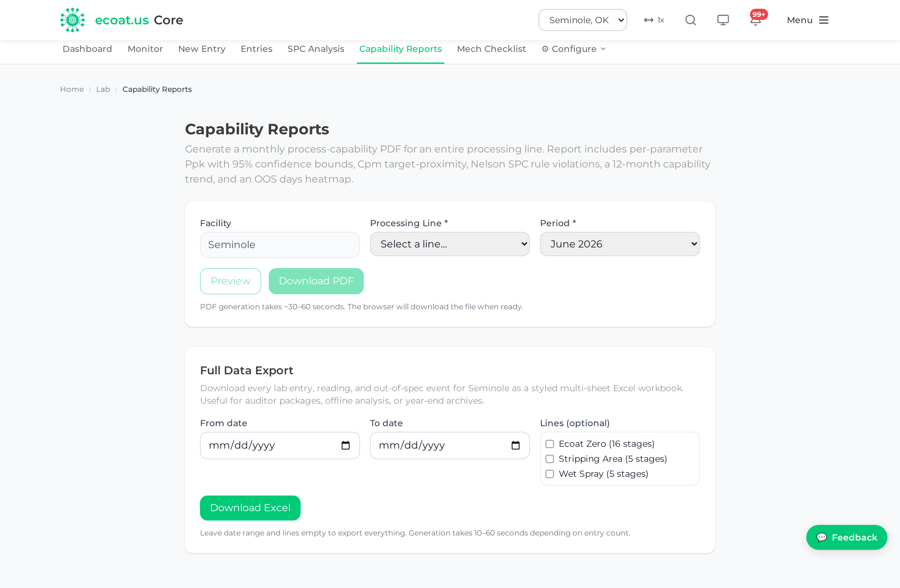Open the From date calendar picker icon

[x=345, y=445]
